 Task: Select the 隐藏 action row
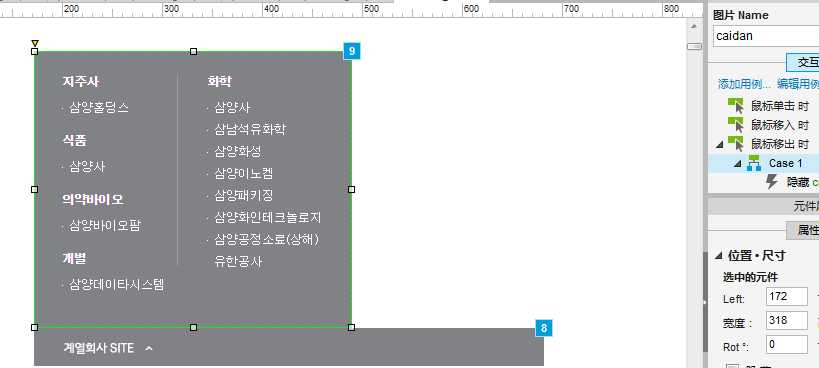(x=764, y=182)
